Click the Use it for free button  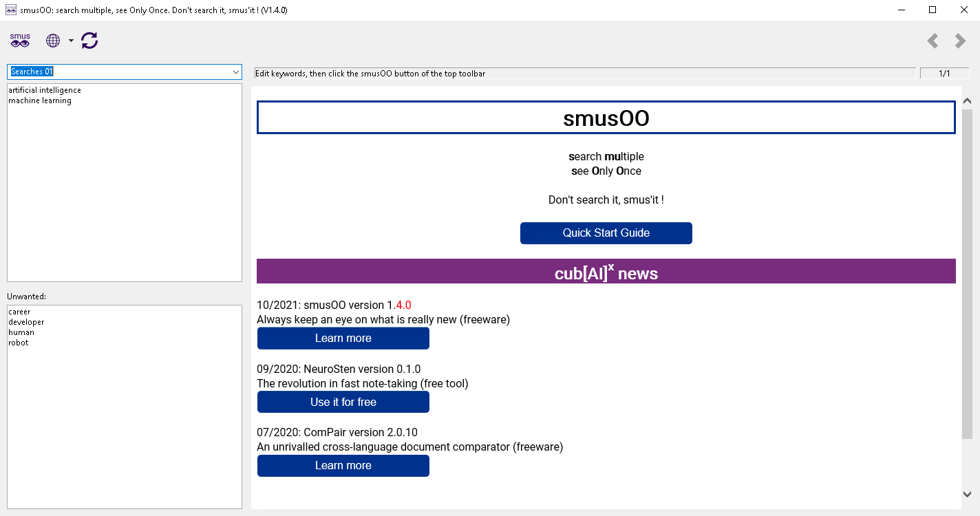pyautogui.click(x=343, y=402)
